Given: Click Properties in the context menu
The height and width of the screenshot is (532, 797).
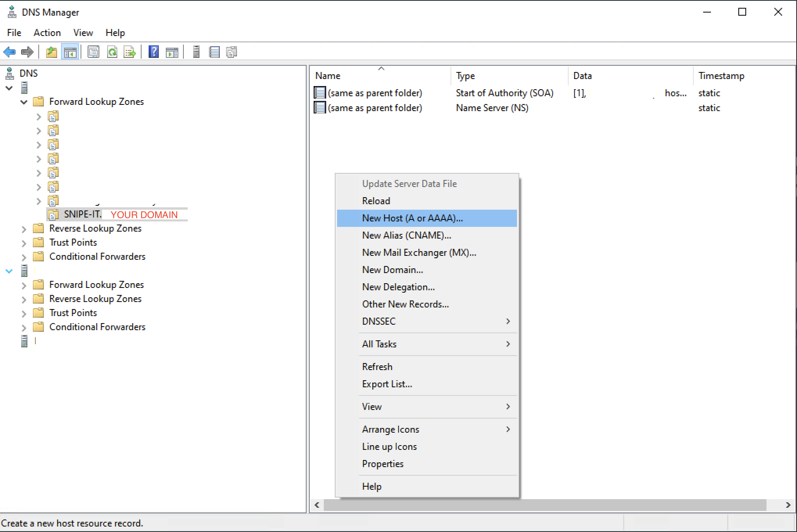Looking at the screenshot, I should (x=427, y=464).
